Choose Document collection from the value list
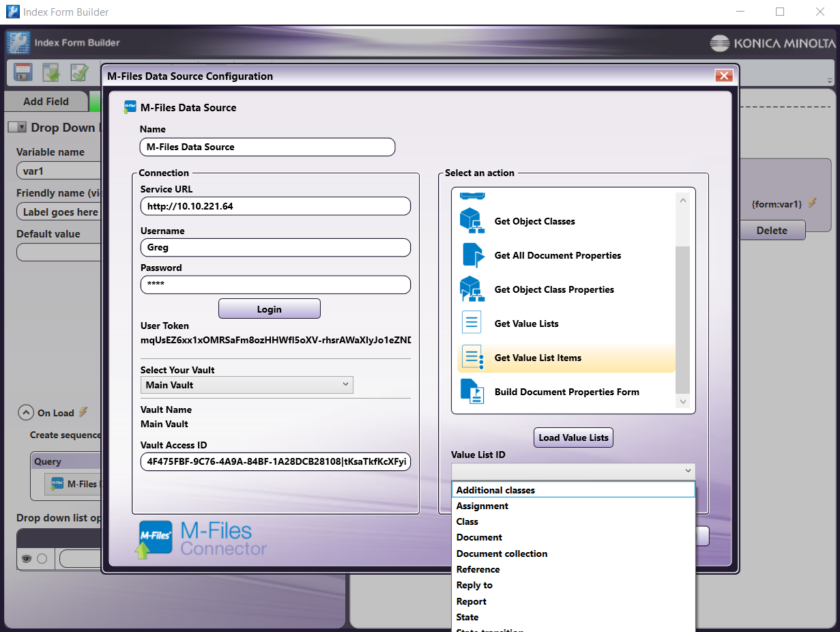Image resolution: width=840 pixels, height=632 pixels. pos(573,554)
